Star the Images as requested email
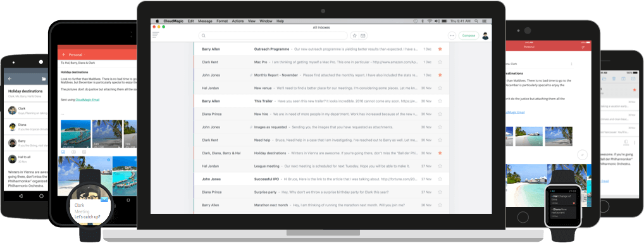The image size is (644, 243). [x=440, y=127]
